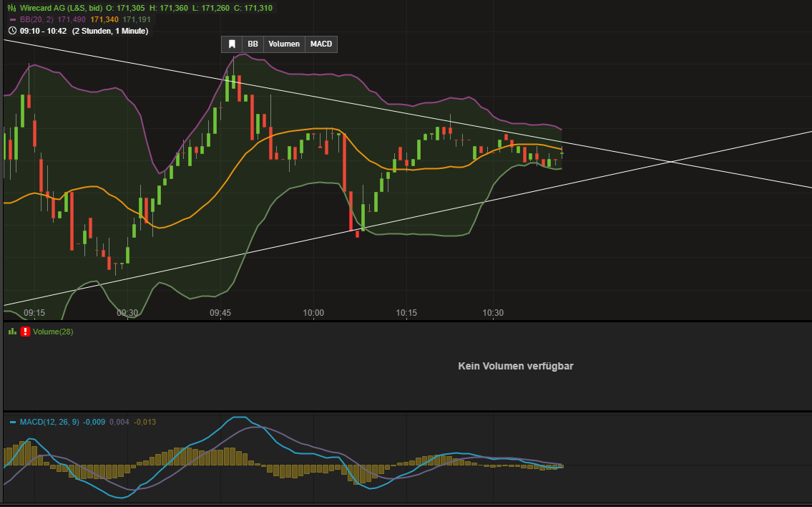The image size is (812, 507).
Task: Click the 09:45 time axis label
Action: pos(220,313)
